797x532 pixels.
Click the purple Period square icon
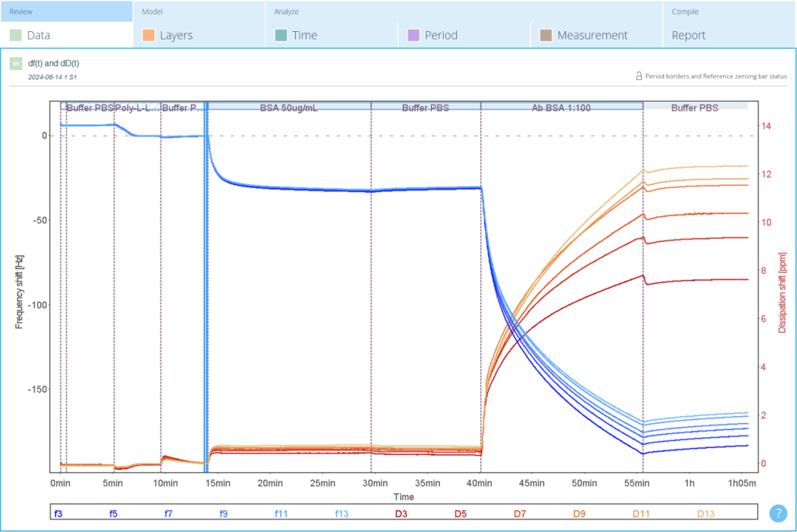413,35
